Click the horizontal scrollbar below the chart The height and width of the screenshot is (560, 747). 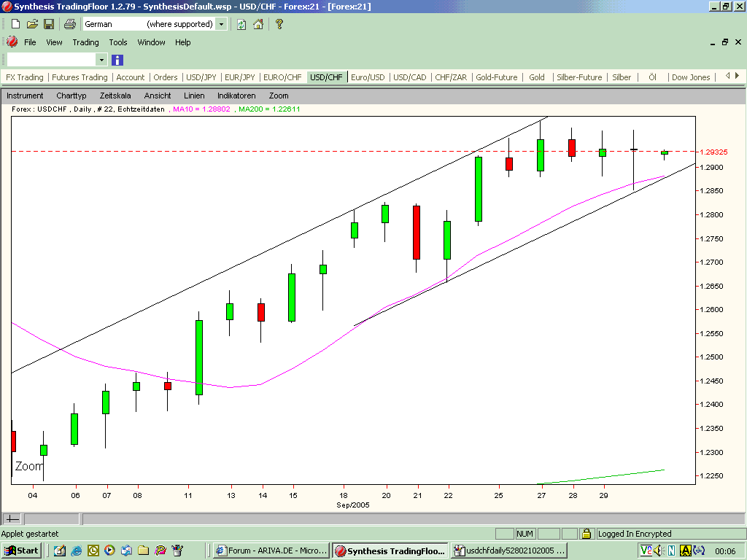[414, 518]
